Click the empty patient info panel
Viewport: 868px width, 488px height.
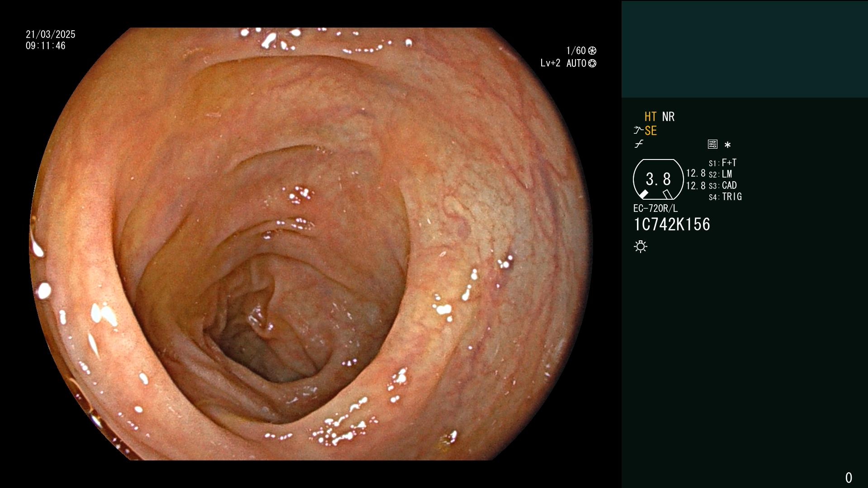click(745, 49)
